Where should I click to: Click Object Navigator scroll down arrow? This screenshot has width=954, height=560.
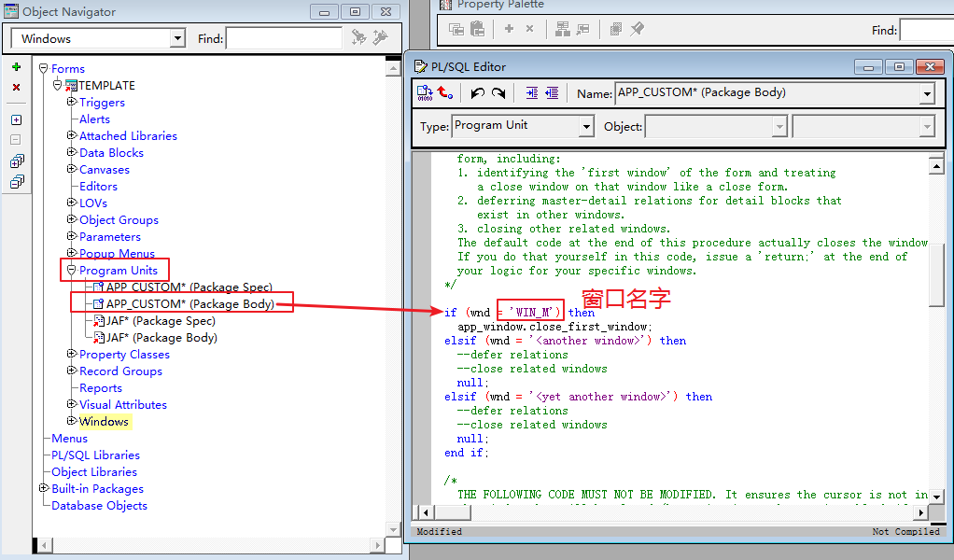tap(393, 529)
